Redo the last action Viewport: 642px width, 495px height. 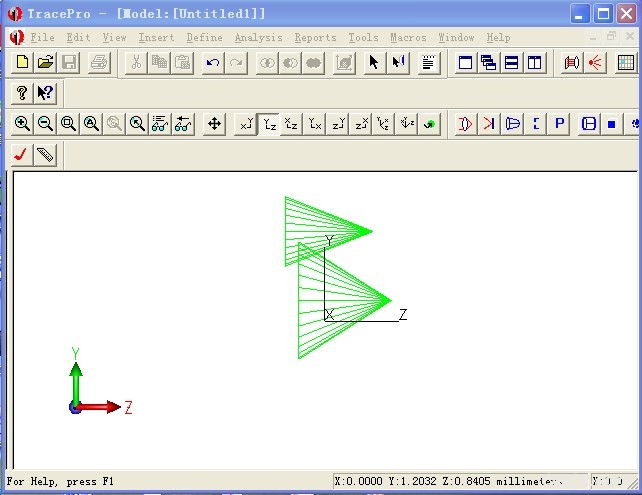pyautogui.click(x=236, y=63)
